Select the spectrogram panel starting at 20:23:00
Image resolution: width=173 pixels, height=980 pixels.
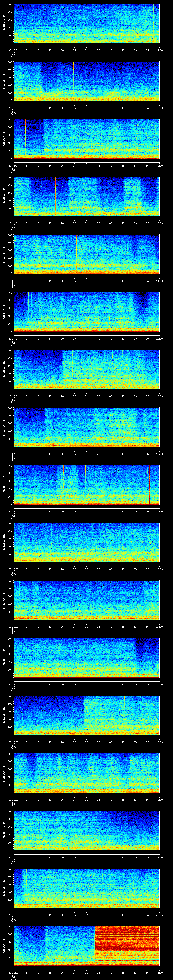pyautogui.click(x=86, y=427)
